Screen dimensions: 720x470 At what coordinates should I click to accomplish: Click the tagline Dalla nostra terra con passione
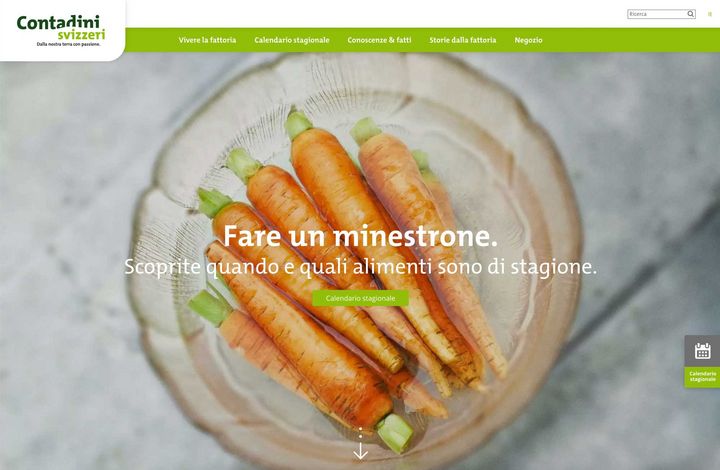click(68, 45)
